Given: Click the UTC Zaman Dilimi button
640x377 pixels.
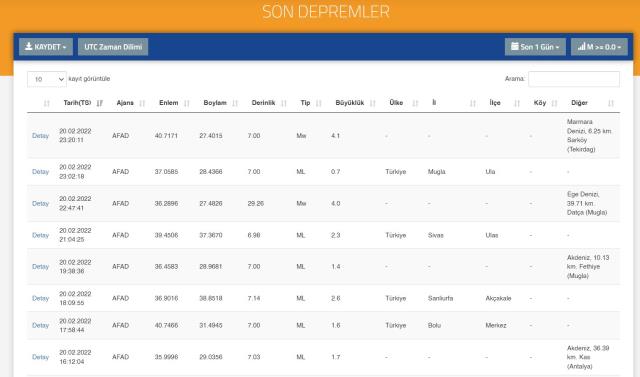Looking at the screenshot, I should coord(113,47).
